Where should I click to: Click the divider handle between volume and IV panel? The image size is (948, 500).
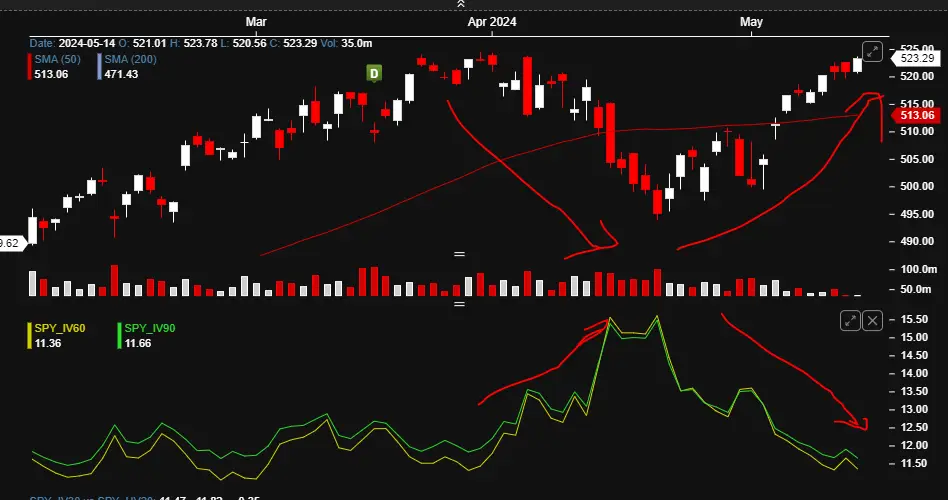(459, 304)
